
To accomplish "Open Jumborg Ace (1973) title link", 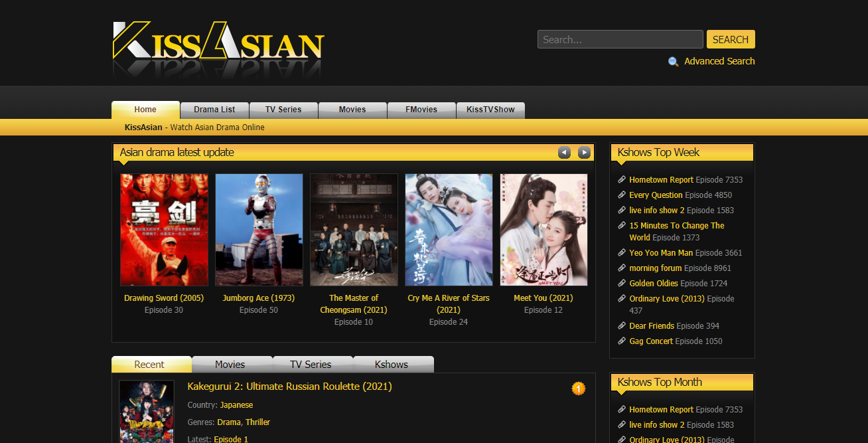I will pos(259,298).
